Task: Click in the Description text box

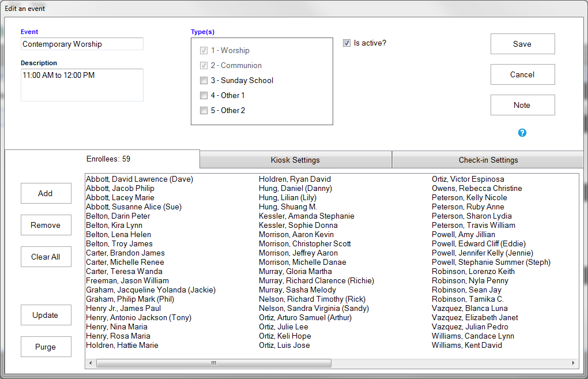Action: click(81, 85)
